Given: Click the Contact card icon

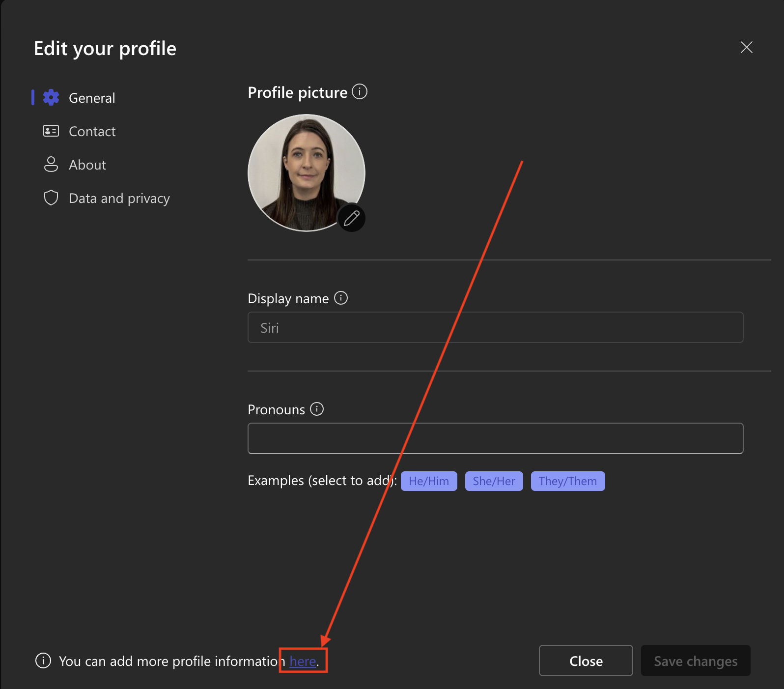Looking at the screenshot, I should pyautogui.click(x=51, y=131).
